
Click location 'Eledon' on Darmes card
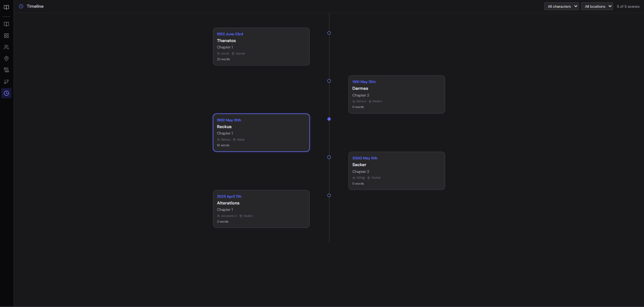point(377,101)
